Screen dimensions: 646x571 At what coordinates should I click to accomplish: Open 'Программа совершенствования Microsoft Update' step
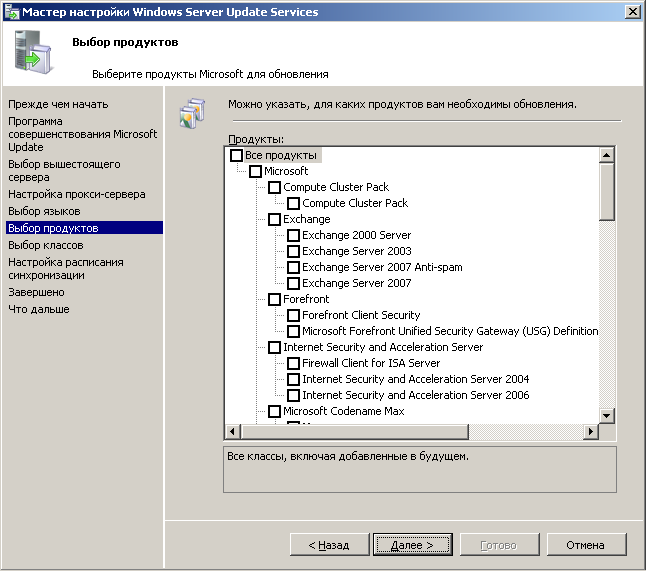click(82, 134)
